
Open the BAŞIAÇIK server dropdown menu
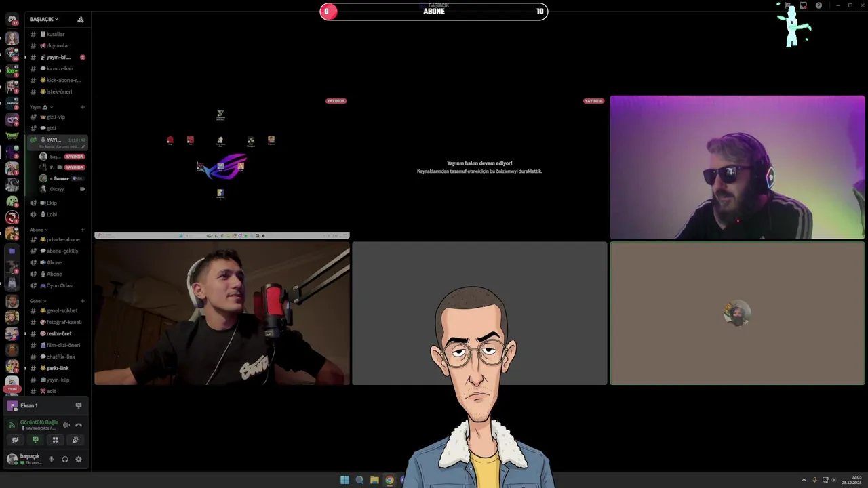[44, 20]
